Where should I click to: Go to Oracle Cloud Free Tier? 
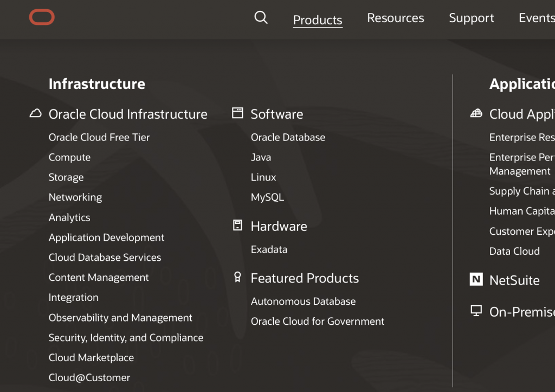[x=99, y=137]
